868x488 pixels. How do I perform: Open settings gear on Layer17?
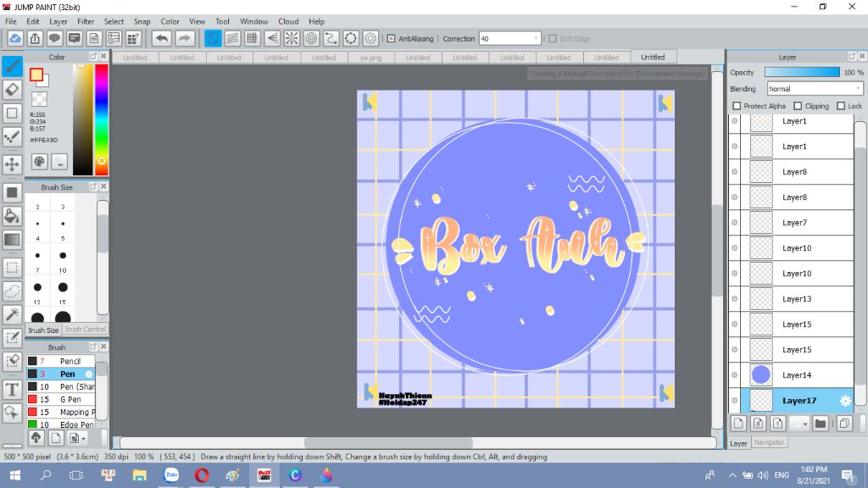(845, 401)
